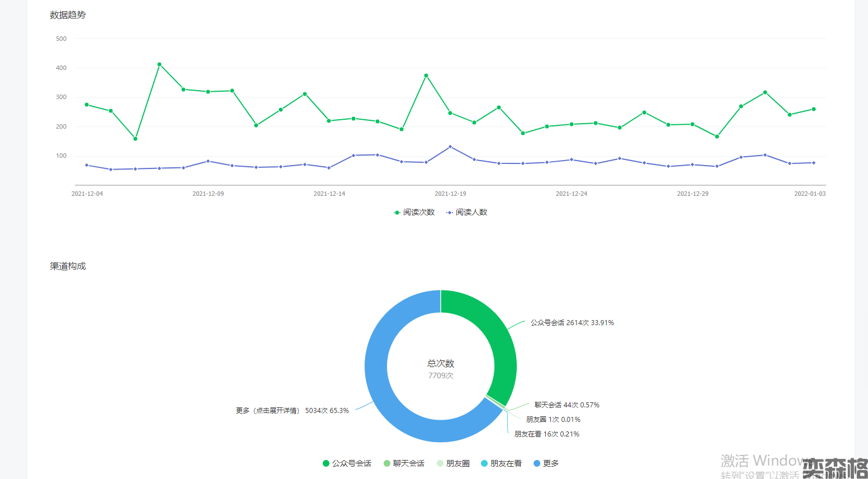Toggle the 阅读人数 series in the legend

[x=466, y=213]
